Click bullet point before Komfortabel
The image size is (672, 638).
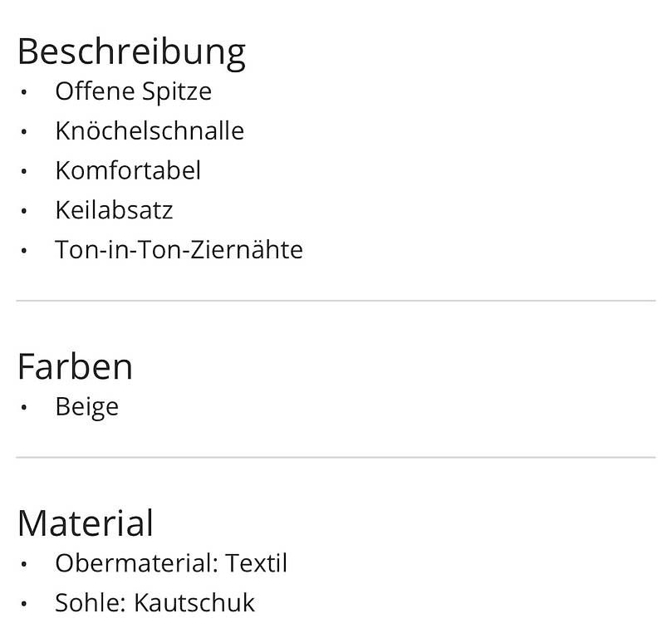tap(24, 171)
